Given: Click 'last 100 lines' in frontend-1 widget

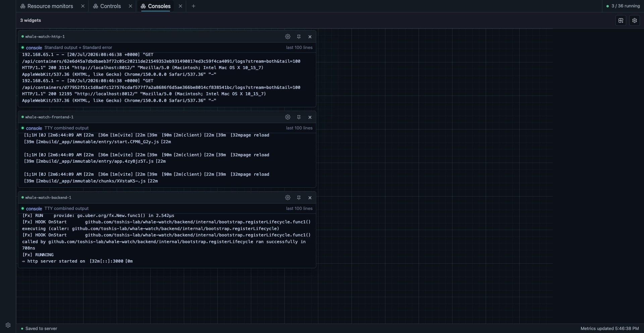Looking at the screenshot, I should 299,128.
